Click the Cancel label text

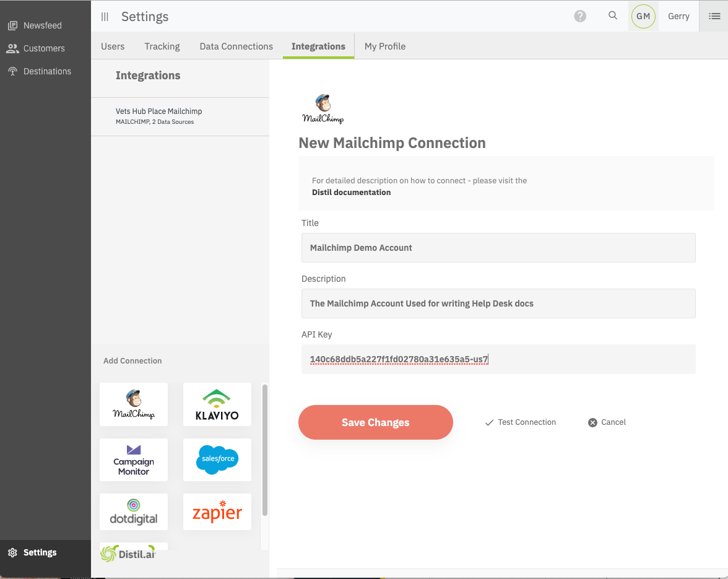click(x=613, y=422)
